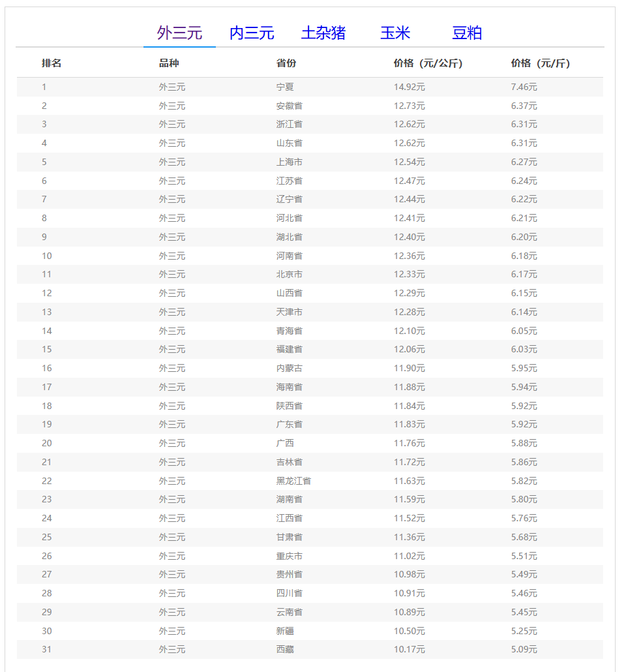Click the 西藏 province cell
The width and height of the screenshot is (626, 672).
tap(285, 650)
